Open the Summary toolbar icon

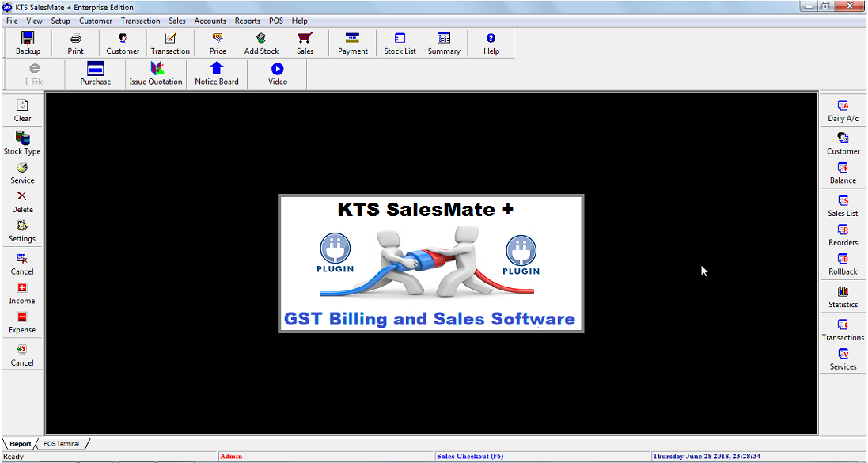pyautogui.click(x=444, y=38)
